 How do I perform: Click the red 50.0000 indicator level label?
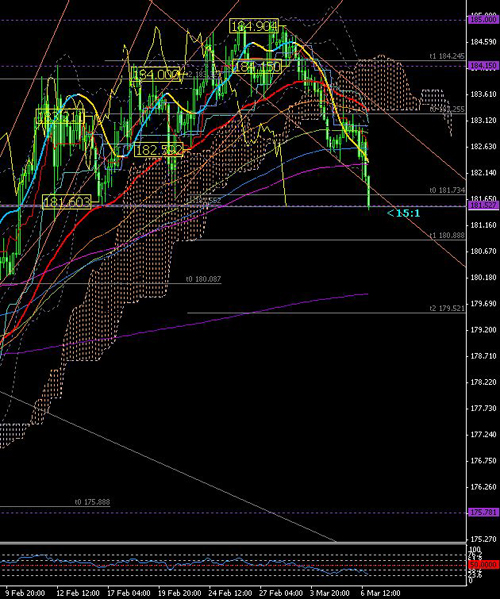click(x=483, y=564)
